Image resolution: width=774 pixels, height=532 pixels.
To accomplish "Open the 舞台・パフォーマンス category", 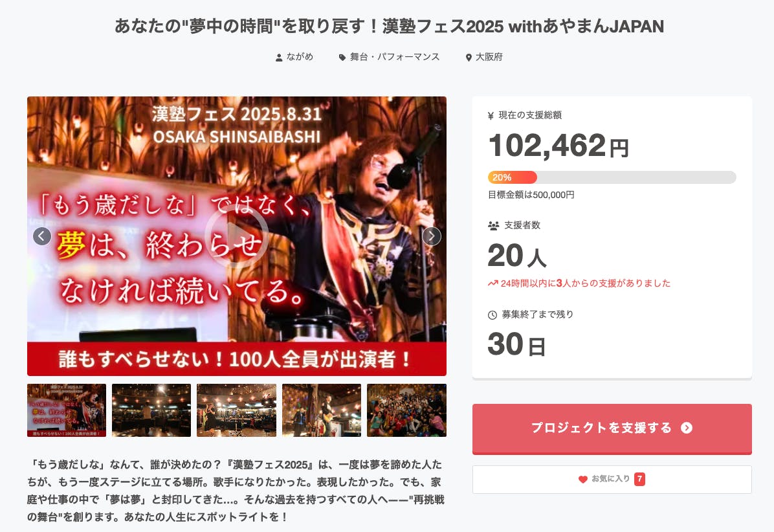I will (394, 57).
